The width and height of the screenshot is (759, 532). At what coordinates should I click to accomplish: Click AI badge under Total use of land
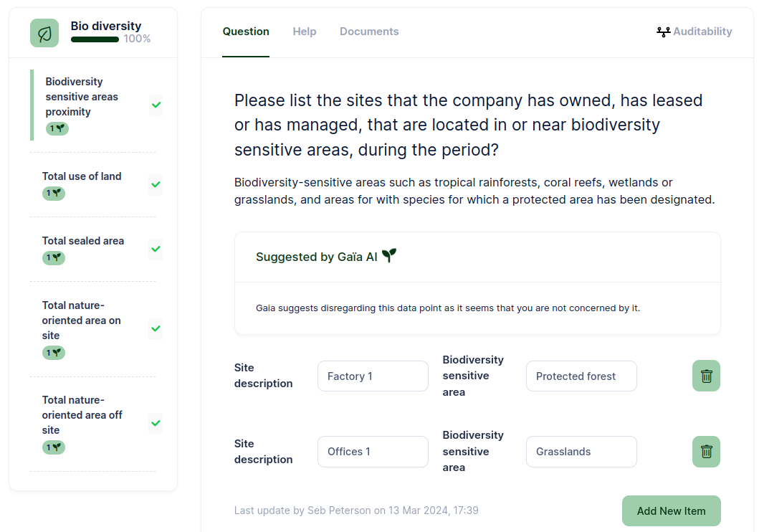coord(54,193)
